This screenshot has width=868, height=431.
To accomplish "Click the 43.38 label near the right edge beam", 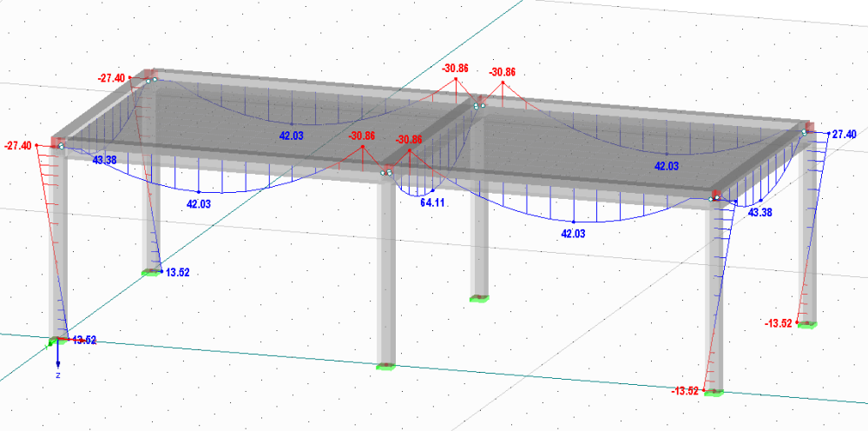I will tap(760, 212).
